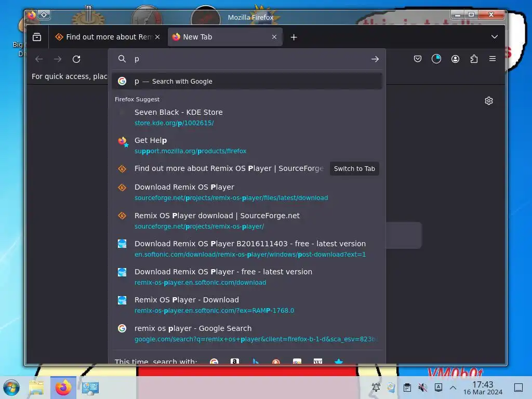This screenshot has height=399, width=532.
Task: Expand the list all tabs chevron
Action: tap(495, 37)
